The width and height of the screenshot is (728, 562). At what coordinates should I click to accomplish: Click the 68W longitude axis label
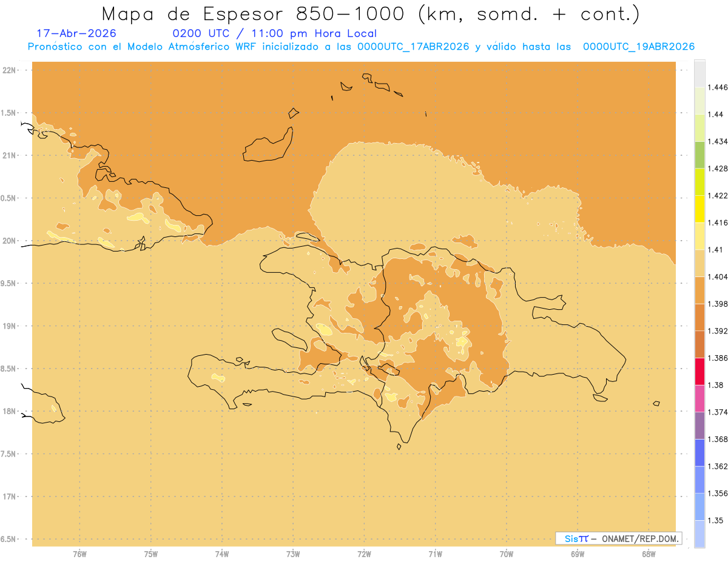pos(649,554)
